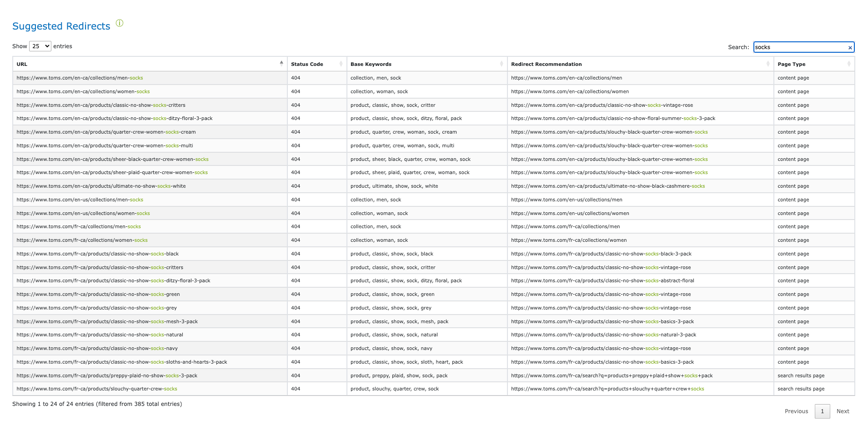This screenshot has width=868, height=430.
Task: Select URL en-us/collections/women-socks
Action: pos(83,213)
